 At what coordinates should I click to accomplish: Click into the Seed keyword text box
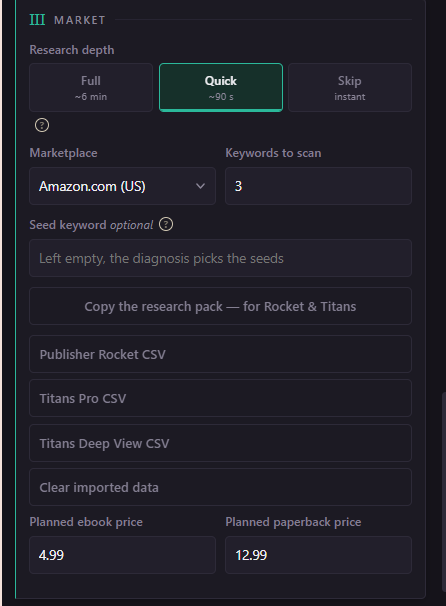220,258
